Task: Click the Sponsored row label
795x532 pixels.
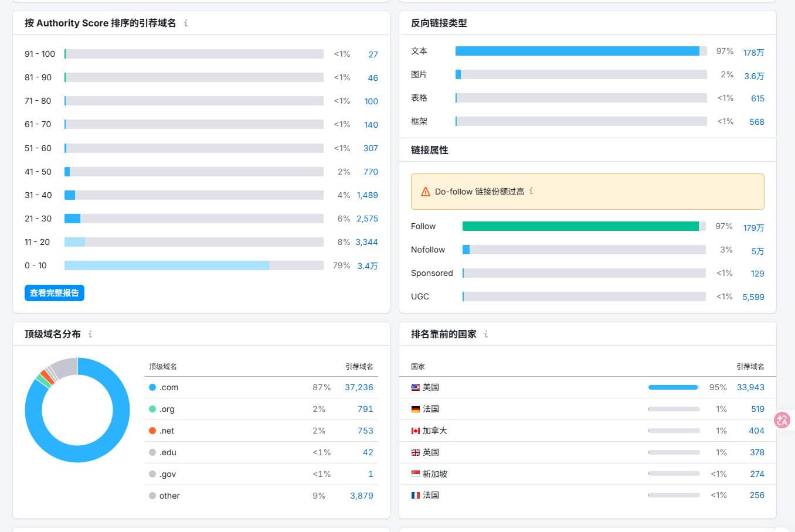Action: (432, 273)
